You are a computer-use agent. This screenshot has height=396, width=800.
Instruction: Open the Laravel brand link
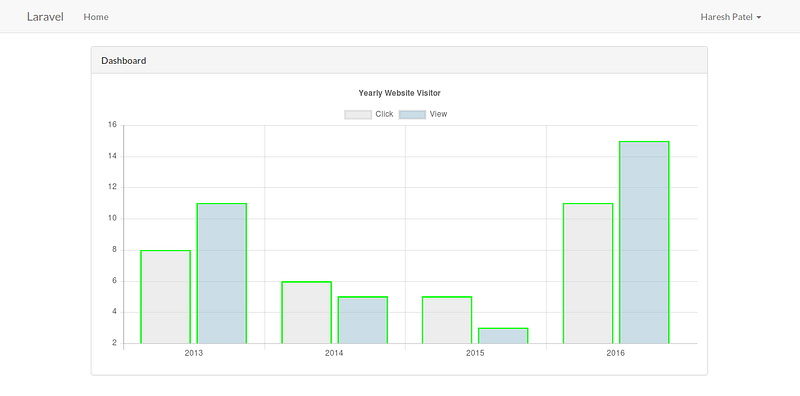click(45, 17)
